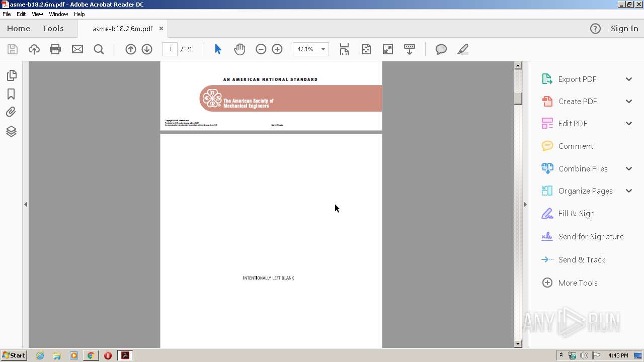The width and height of the screenshot is (644, 362).
Task: Open the Attachments paperclip panel
Action: tap(11, 112)
